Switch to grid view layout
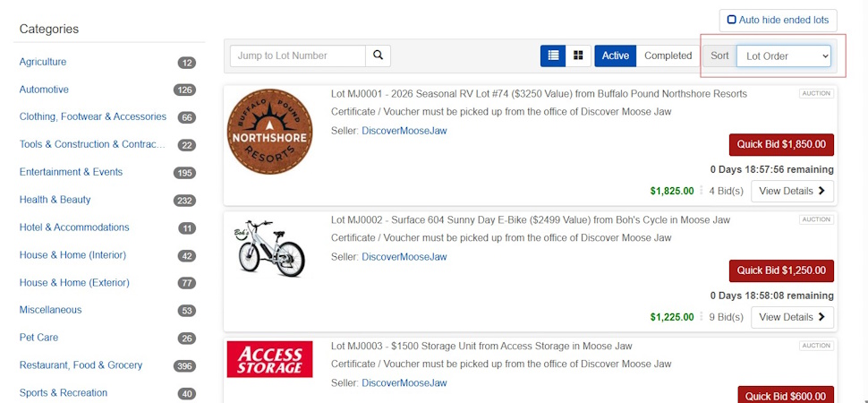This screenshot has height=403, width=868. 578,56
